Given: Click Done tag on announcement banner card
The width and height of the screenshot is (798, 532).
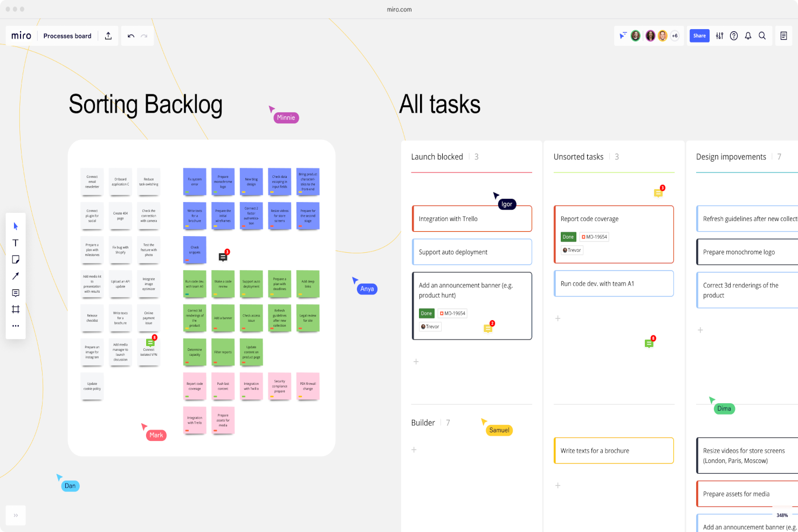Looking at the screenshot, I should click(426, 314).
